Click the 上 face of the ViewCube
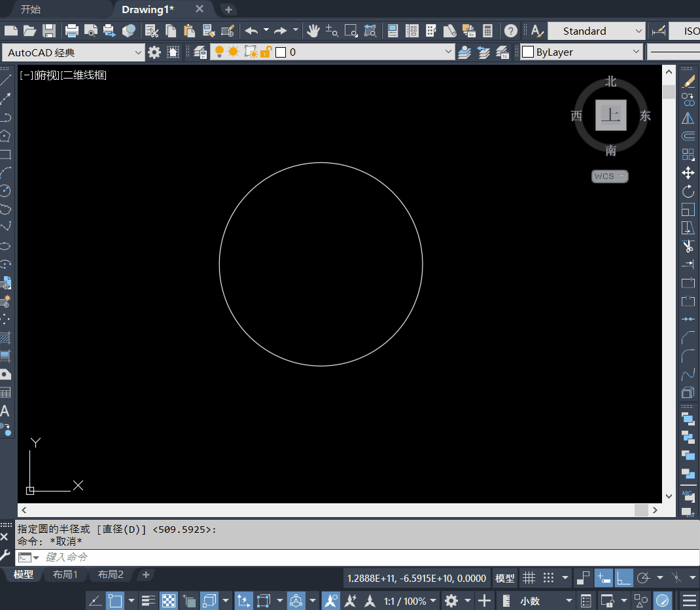 (611, 115)
